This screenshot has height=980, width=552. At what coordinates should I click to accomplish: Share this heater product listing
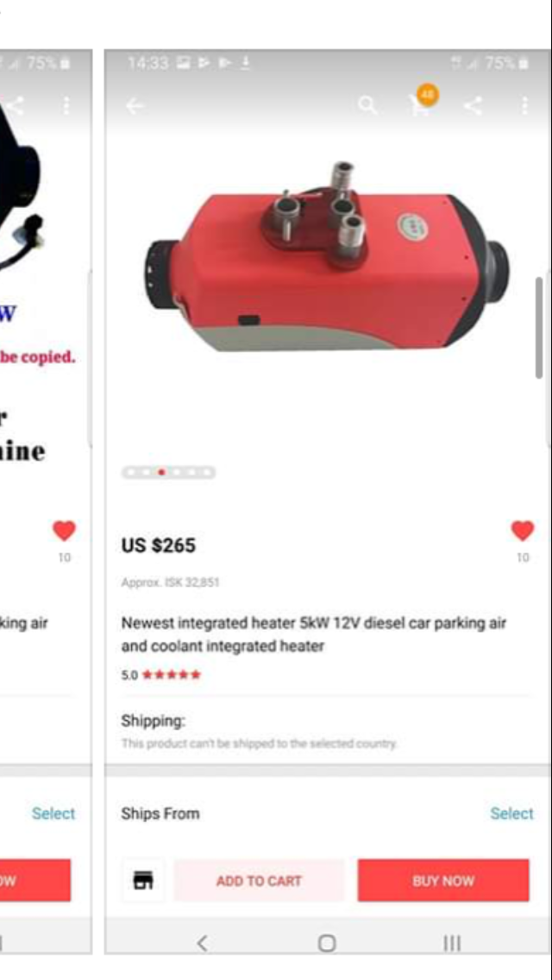point(473,105)
